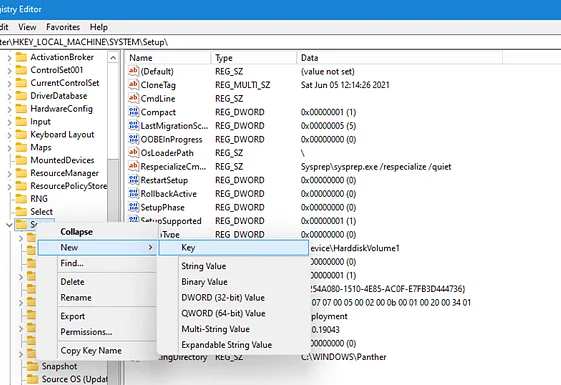Expand the HardwareConfig key
Viewport: 561px width, 385px height.
tap(9, 109)
